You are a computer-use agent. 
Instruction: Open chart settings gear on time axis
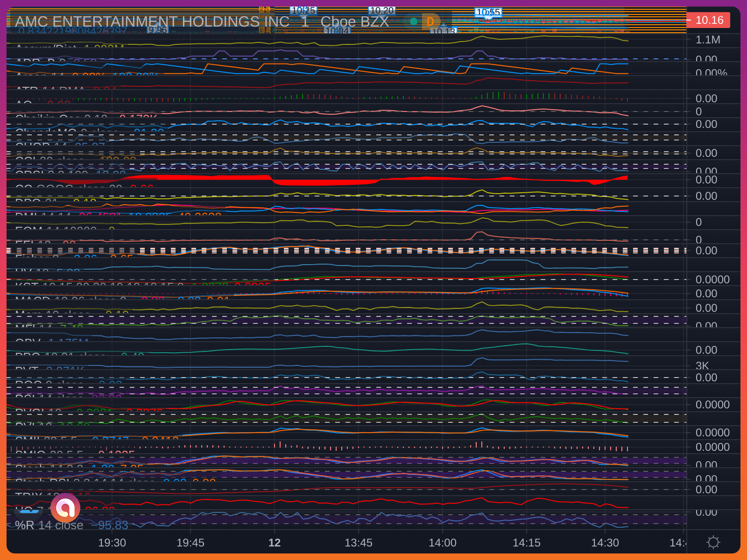[x=713, y=542]
